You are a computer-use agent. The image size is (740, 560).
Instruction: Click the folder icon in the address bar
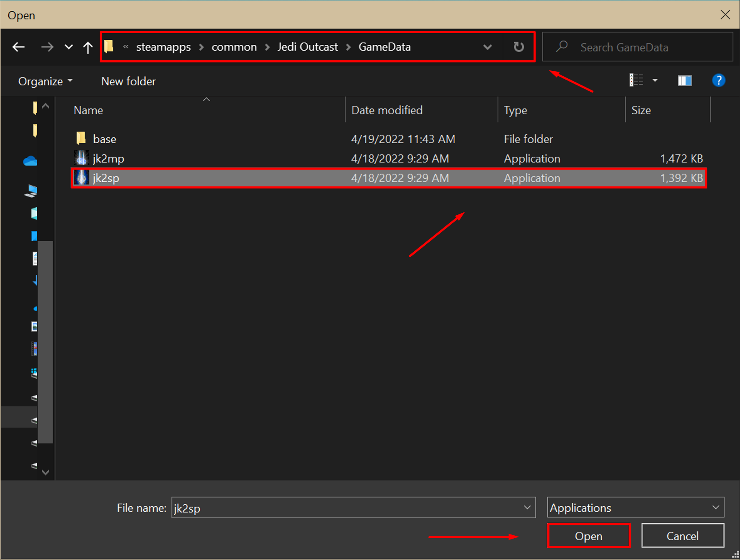click(109, 46)
